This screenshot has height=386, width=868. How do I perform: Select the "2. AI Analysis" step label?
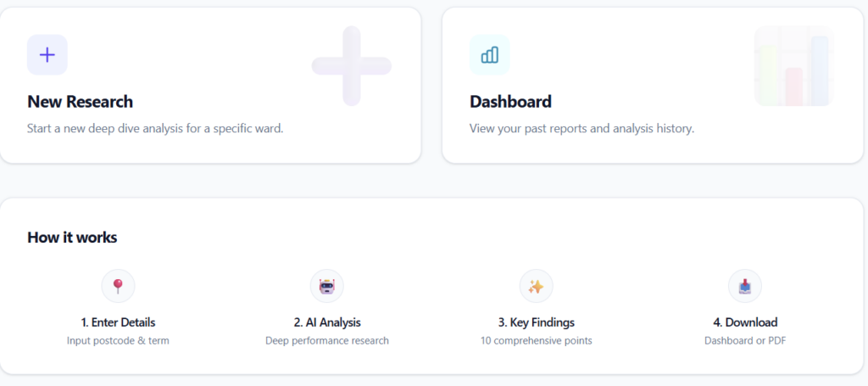pos(326,322)
